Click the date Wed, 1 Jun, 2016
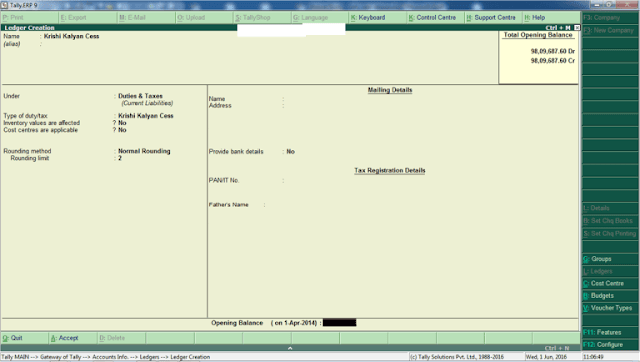Viewport: 640px width, 362px height. coord(546,357)
